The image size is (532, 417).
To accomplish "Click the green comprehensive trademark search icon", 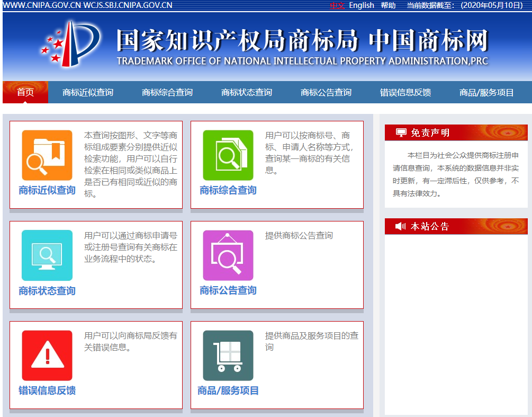I will [228, 155].
